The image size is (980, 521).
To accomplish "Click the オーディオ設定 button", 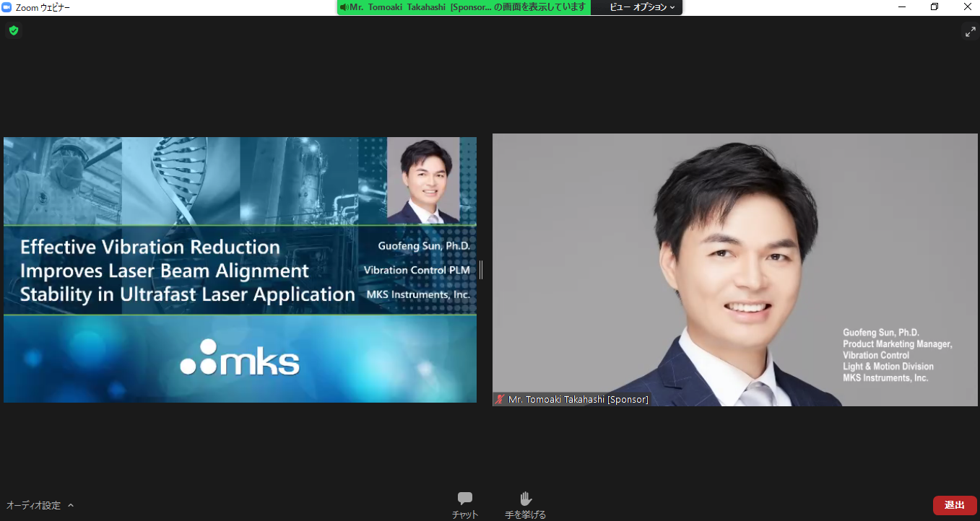I will pos(34,505).
